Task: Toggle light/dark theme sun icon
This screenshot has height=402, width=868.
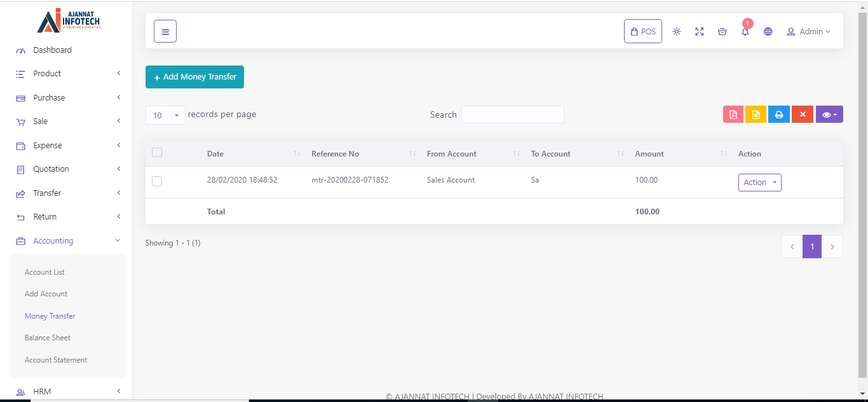Action: point(677,31)
